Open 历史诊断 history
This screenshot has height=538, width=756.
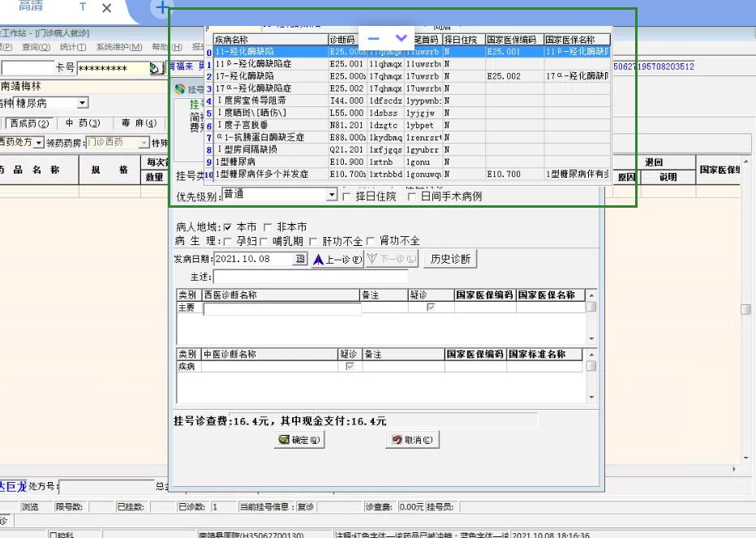pos(450,259)
